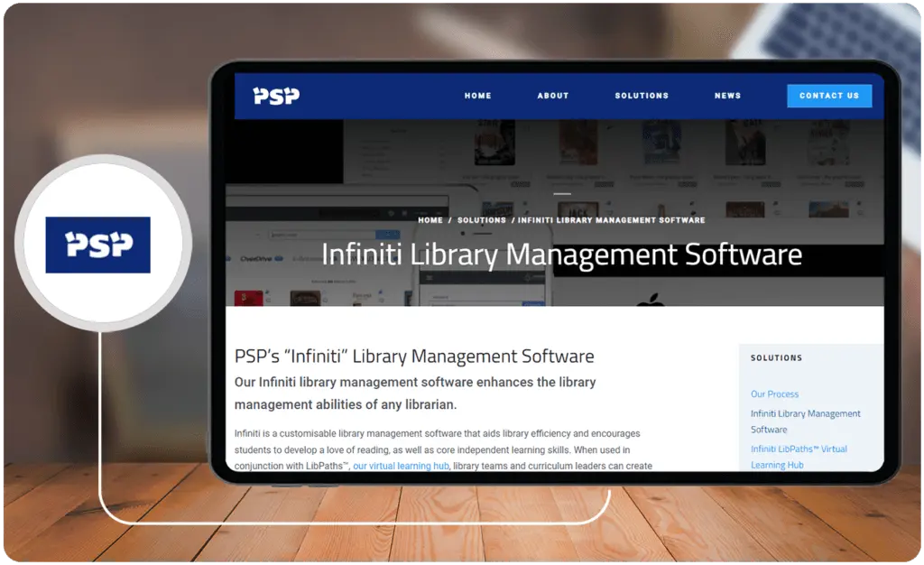The width and height of the screenshot is (924, 565).
Task: Open the About menu item
Action: (x=553, y=96)
